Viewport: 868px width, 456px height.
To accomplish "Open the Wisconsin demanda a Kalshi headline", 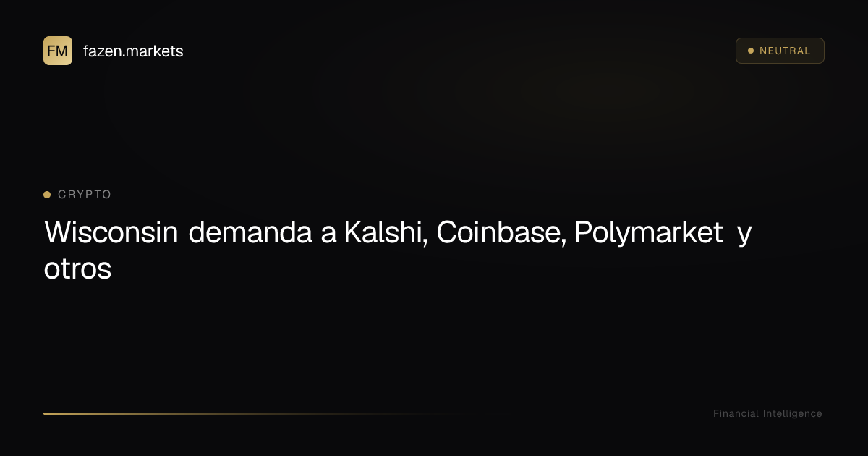I will (x=398, y=250).
